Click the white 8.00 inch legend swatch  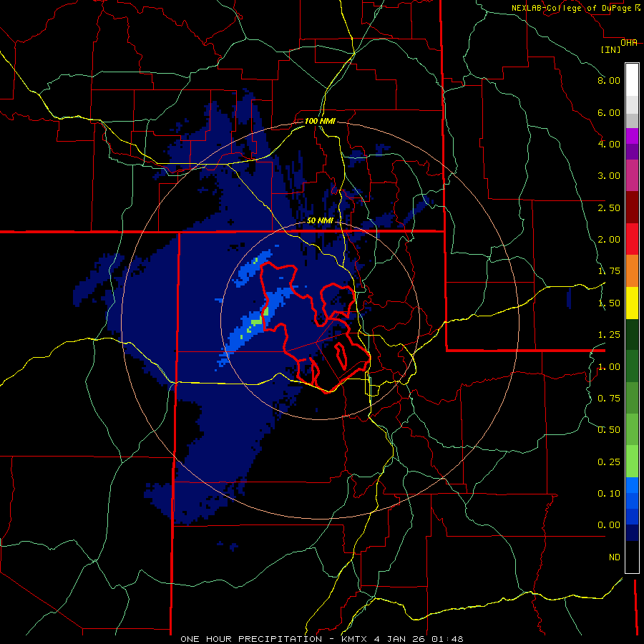coord(632,80)
